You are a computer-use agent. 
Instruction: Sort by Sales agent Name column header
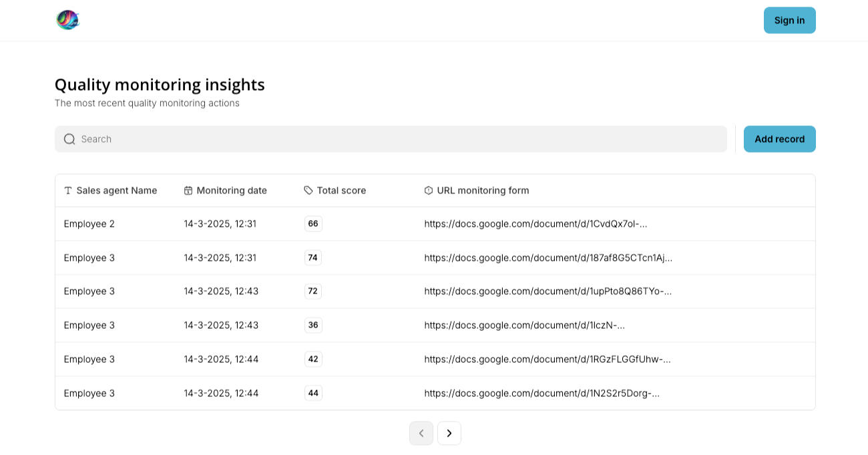click(x=117, y=191)
